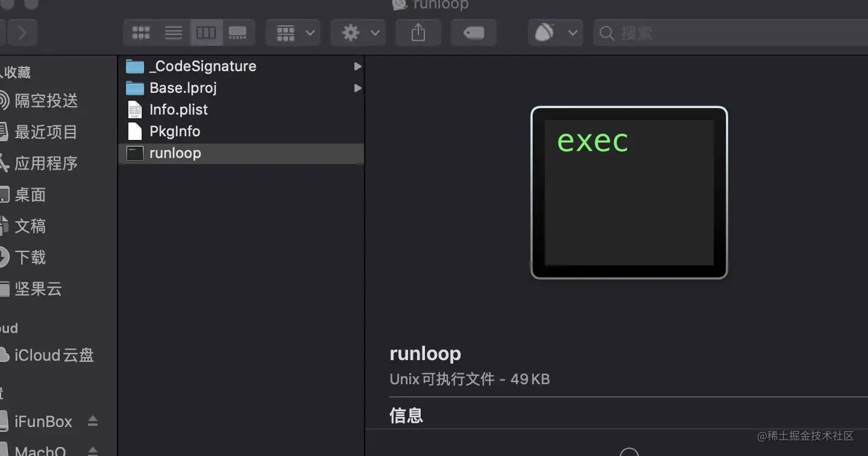The height and width of the screenshot is (456, 868).
Task: Expand the _CodeSignature folder arrow
Action: pyautogui.click(x=357, y=66)
